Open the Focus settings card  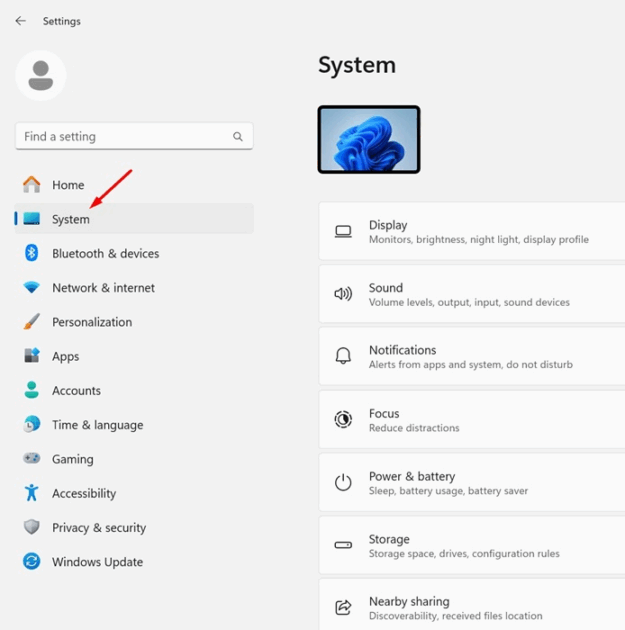(x=472, y=419)
